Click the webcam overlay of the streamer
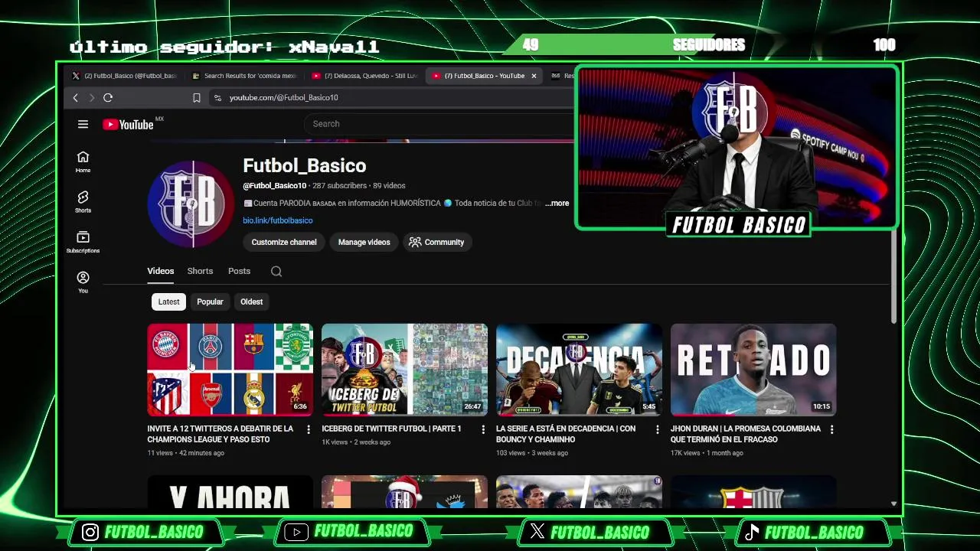The height and width of the screenshot is (551, 980). click(737, 147)
